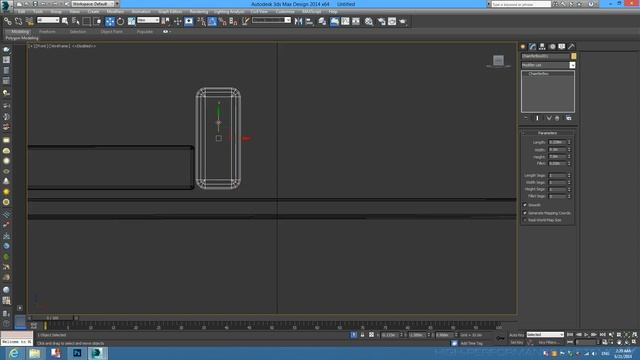The height and width of the screenshot is (360, 640).
Task: Click the object color swatch beside name
Action: [x=573, y=56]
